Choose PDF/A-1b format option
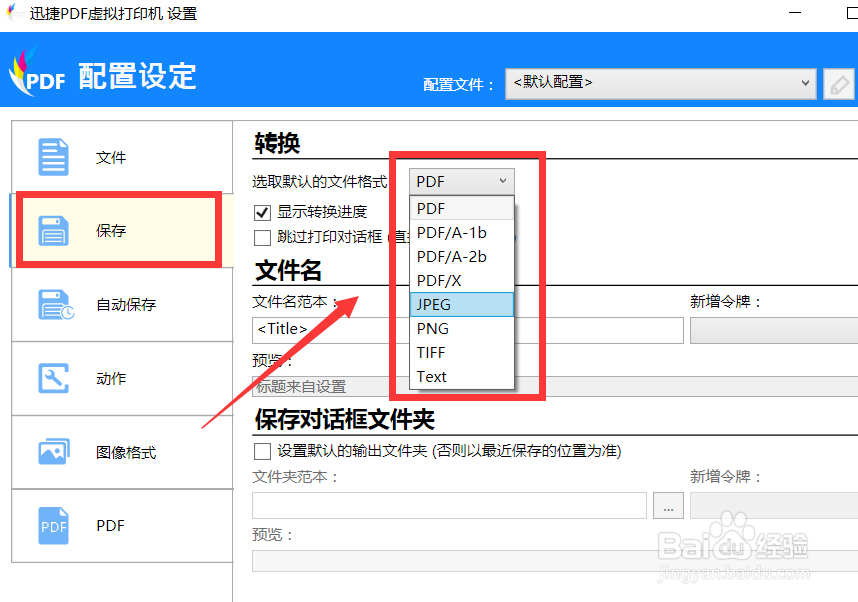Viewport: 858px width, 602px height. 462,233
